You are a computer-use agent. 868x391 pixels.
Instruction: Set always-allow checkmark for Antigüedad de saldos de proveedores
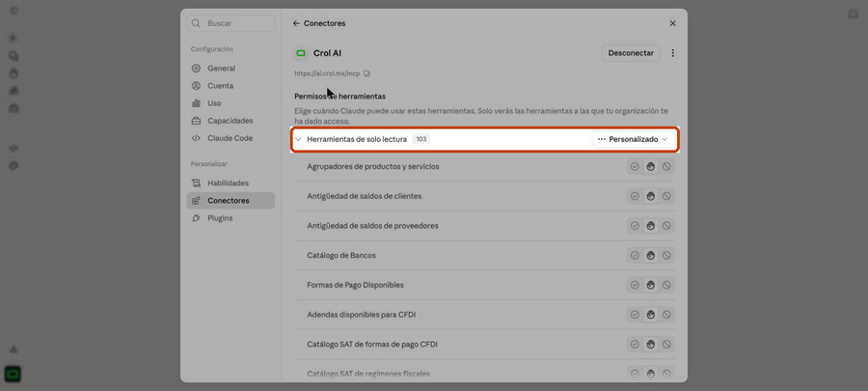(635, 226)
